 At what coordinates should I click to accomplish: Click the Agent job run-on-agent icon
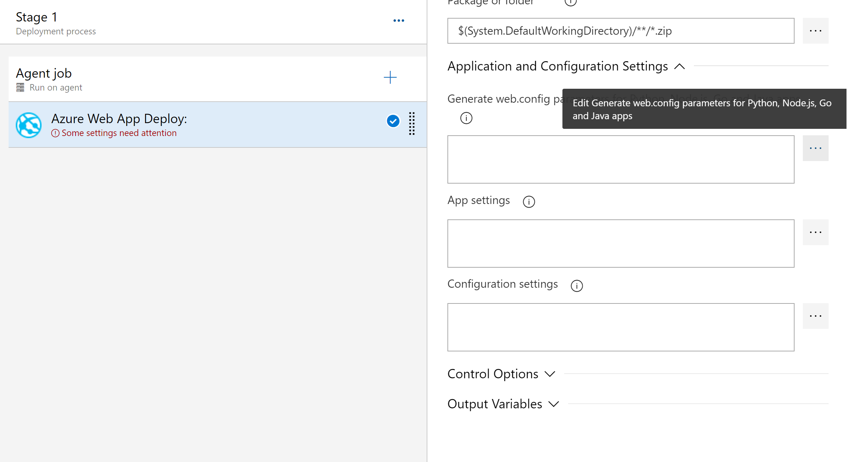pyautogui.click(x=21, y=87)
